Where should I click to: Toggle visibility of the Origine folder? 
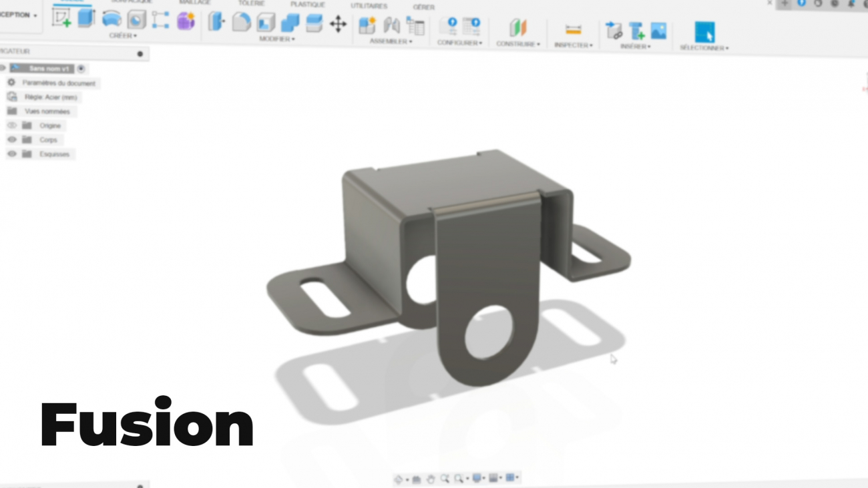pos(11,126)
